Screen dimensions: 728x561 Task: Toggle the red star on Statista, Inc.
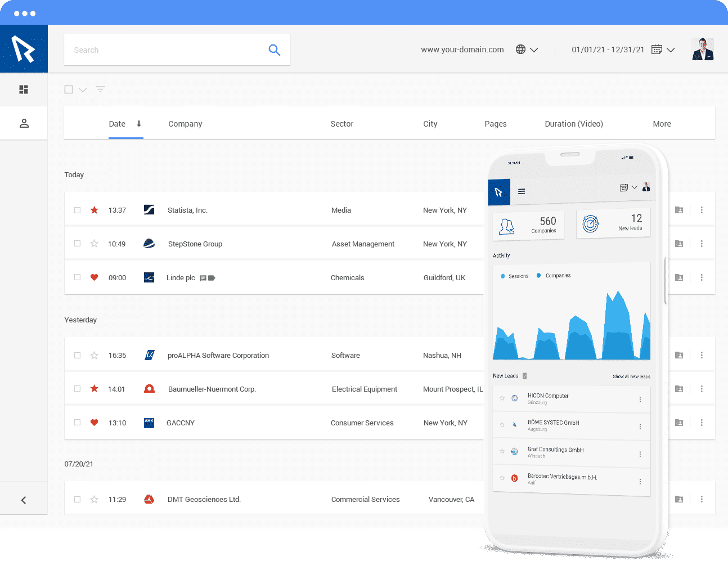(95, 210)
